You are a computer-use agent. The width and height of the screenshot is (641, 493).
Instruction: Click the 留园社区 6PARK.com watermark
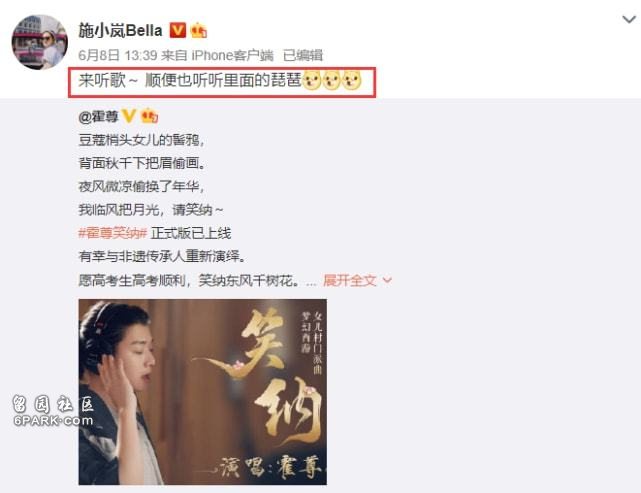click(53, 410)
